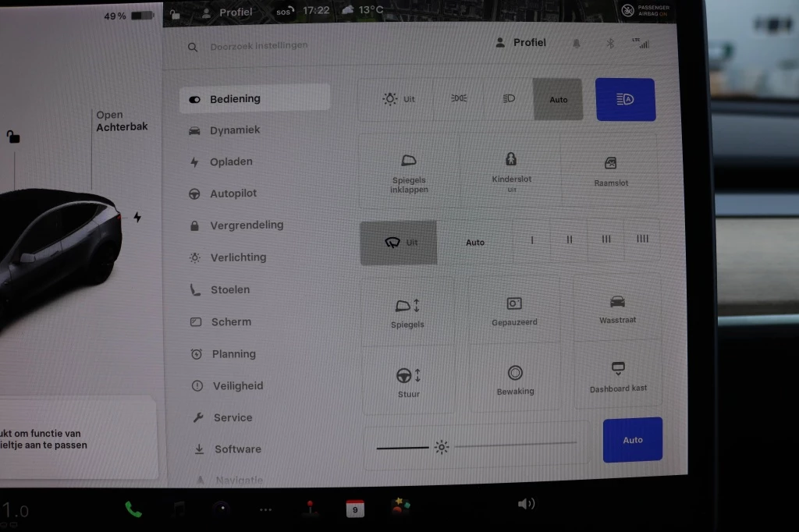Screen dimensions: 799x532
Task: Toggle the Raamslot window lock
Action: click(610, 164)
